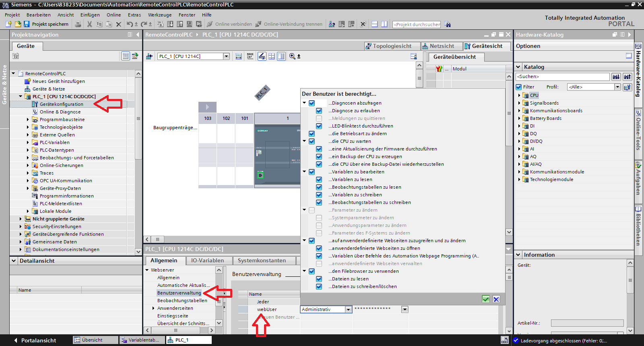This screenshot has width=644, height=346.
Task: Switch to Portalansicht
Action: tap(35, 340)
